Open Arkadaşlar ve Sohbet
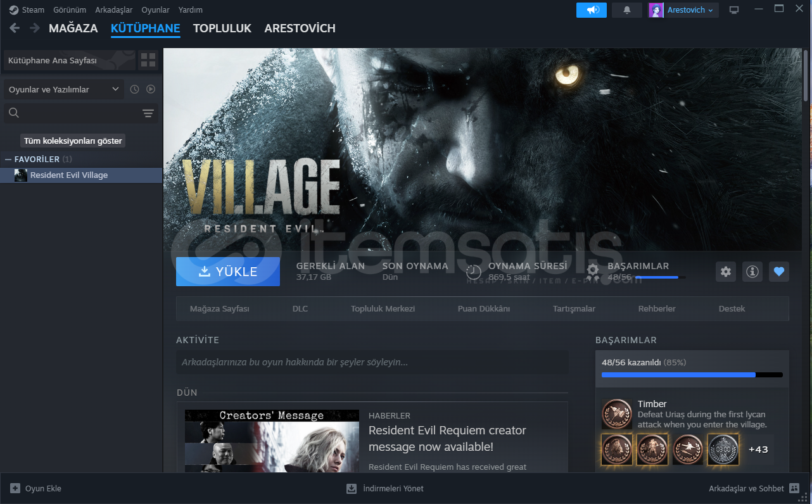Viewport: 812px width, 504px height. [x=755, y=489]
